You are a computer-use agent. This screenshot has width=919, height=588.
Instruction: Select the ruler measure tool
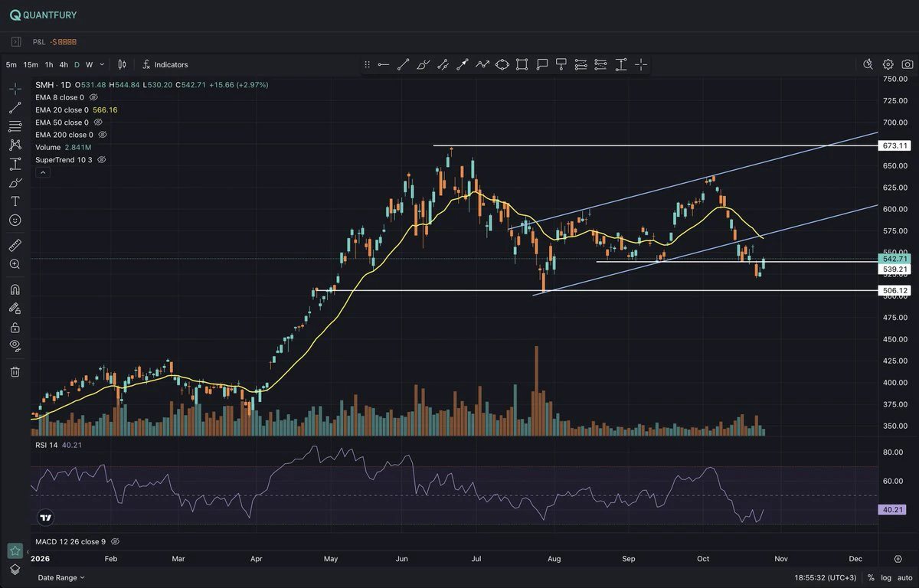(15, 246)
